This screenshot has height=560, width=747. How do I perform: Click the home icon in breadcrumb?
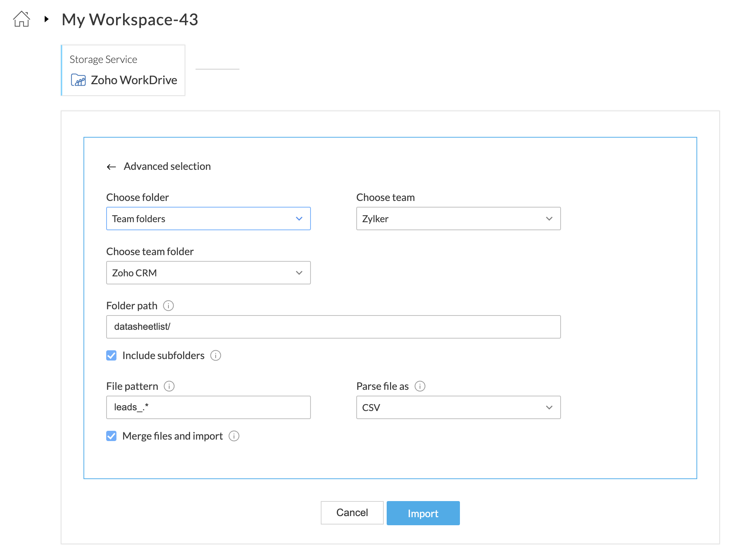(22, 19)
